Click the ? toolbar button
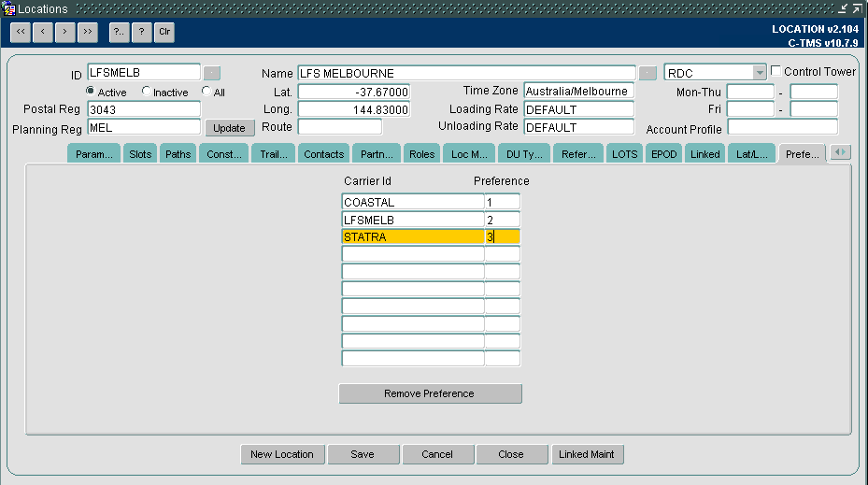Screen dimensions: 868x485 [142, 32]
